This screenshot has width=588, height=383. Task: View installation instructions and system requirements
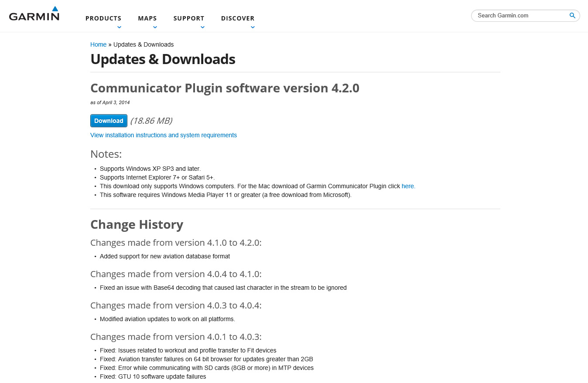click(164, 135)
